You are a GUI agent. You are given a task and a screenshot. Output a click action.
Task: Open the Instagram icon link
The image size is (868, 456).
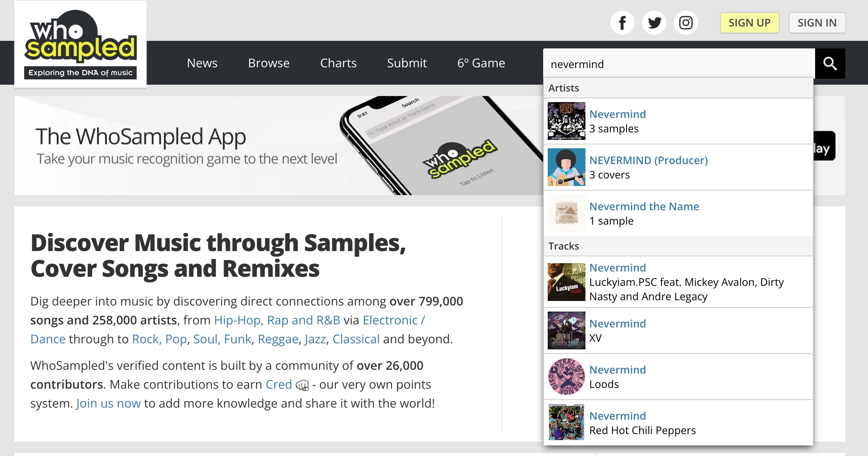[x=686, y=23]
